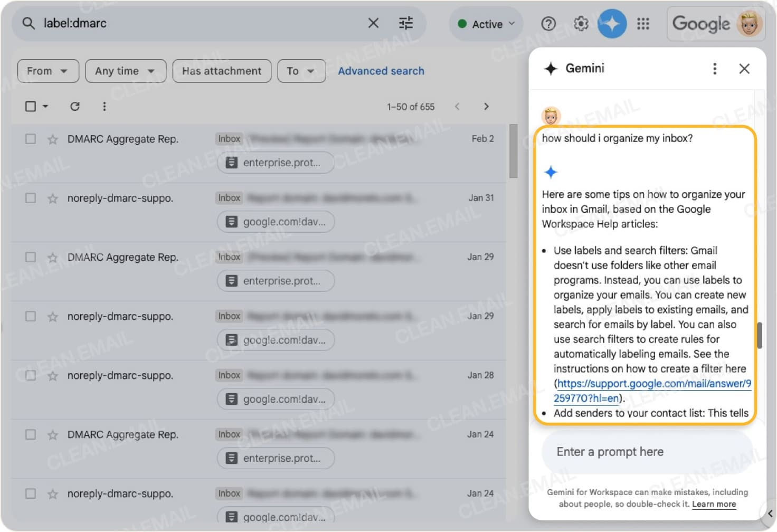Select all emails with the top checkbox
Screen dimensions: 777x532
pos(30,106)
